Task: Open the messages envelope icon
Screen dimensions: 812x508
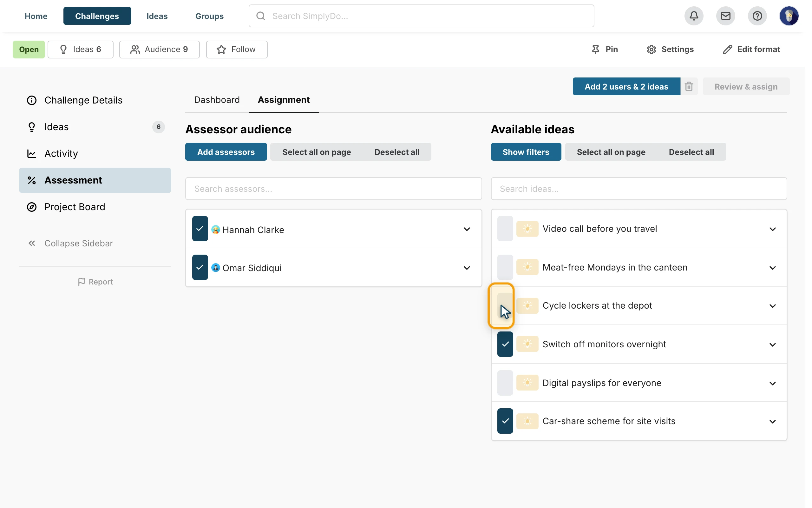Action: pyautogui.click(x=725, y=16)
